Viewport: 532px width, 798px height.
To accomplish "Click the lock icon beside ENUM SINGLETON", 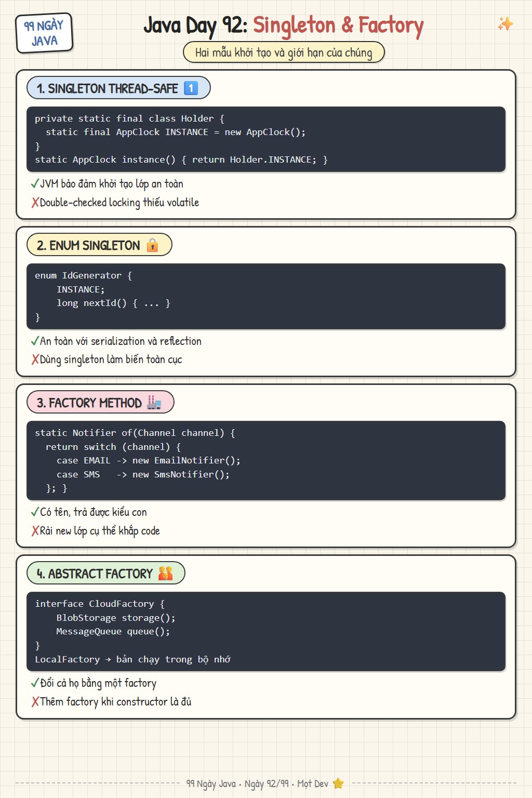I will pyautogui.click(x=152, y=245).
